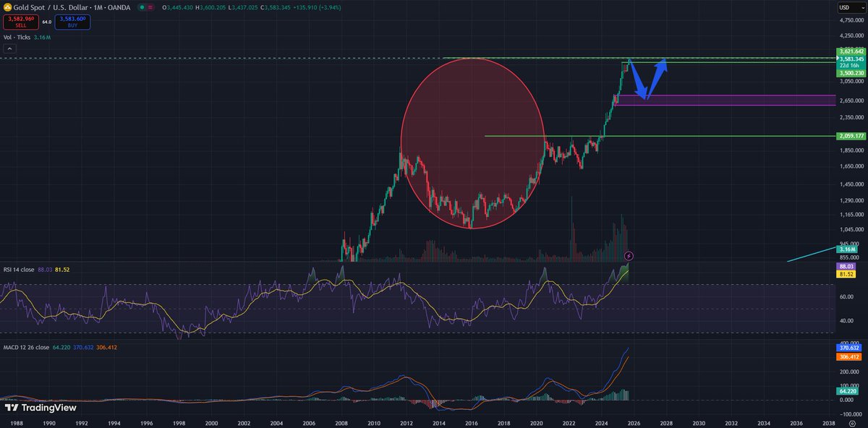Click the 88.03 RSI axis label
Viewport: 868px width, 428px height.
click(846, 267)
